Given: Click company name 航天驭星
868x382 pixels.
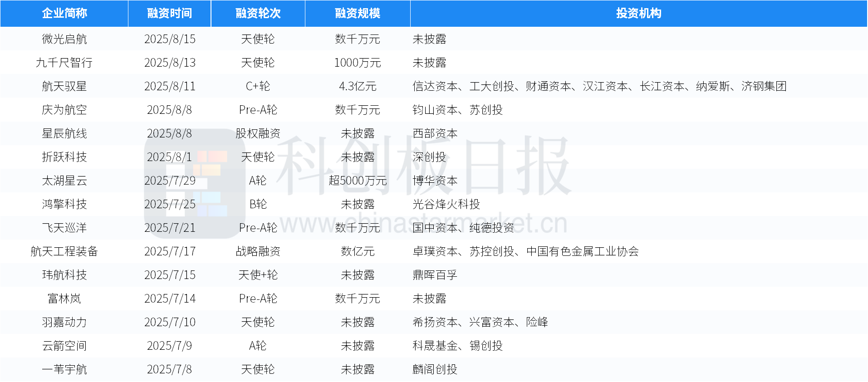Looking at the screenshot, I should click(64, 86).
